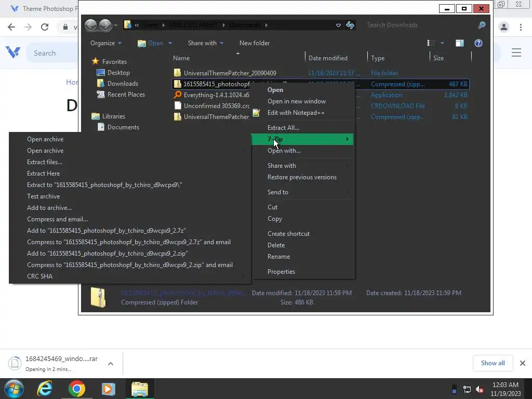Select the UniversalThemePatcher_20090409 folder
Image resolution: width=532 pixels, height=399 pixels.
point(230,73)
